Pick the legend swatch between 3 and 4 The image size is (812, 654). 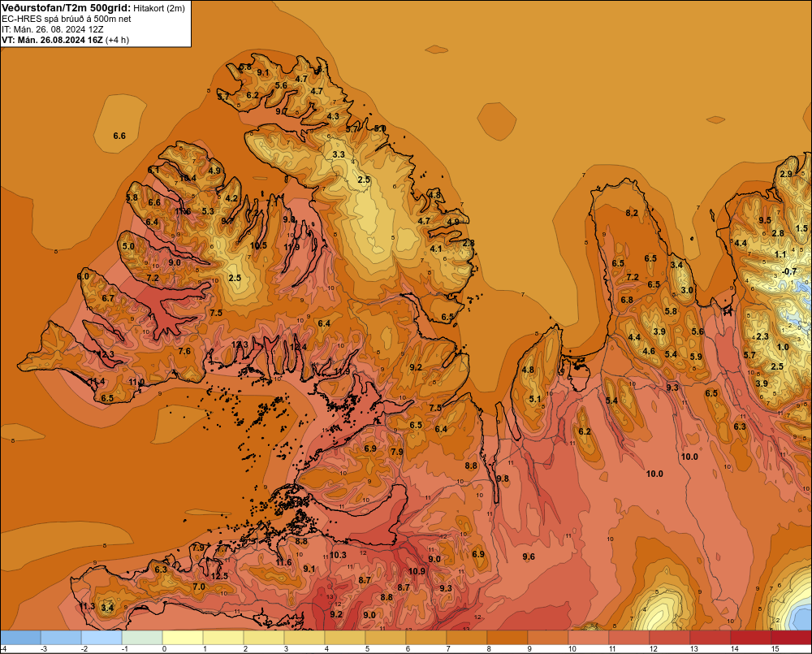[304, 638]
